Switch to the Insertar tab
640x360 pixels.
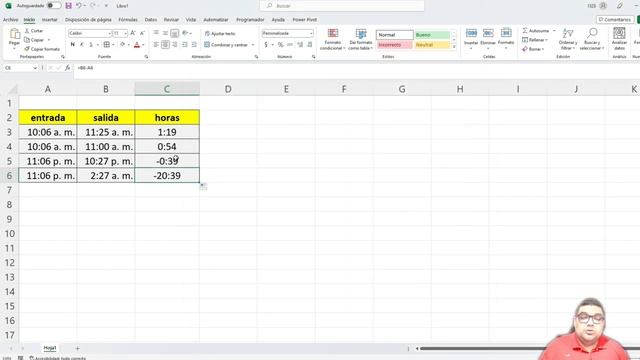50,20
